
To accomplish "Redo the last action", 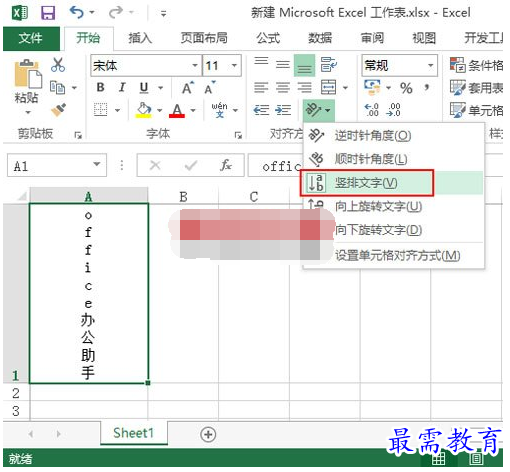I will tap(116, 13).
